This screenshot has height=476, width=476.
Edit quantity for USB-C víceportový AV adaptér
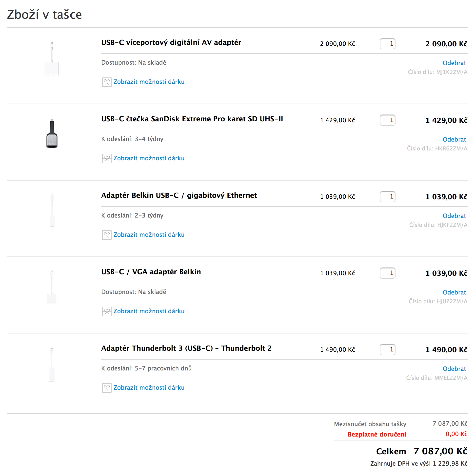[387, 44]
